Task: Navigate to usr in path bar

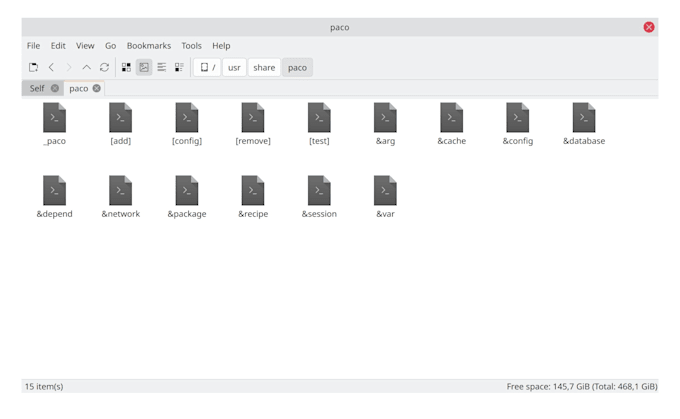Action: pos(234,67)
